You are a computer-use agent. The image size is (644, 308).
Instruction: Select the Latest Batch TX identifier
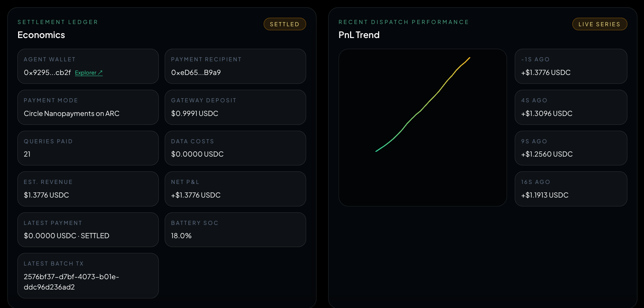tap(71, 282)
